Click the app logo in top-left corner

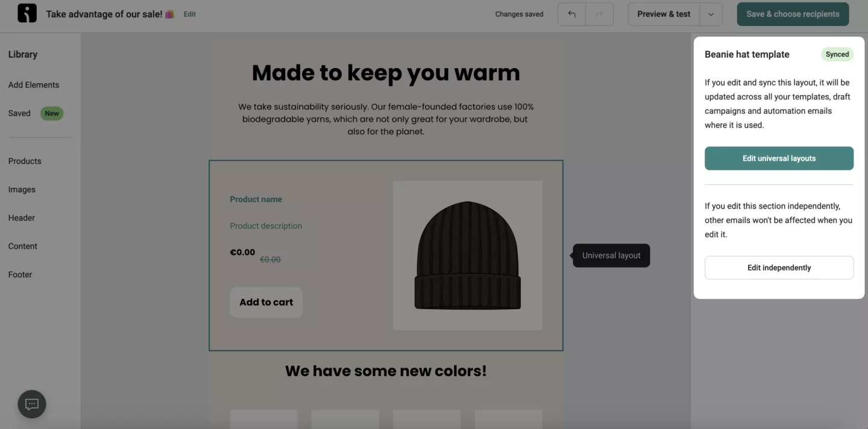27,13
